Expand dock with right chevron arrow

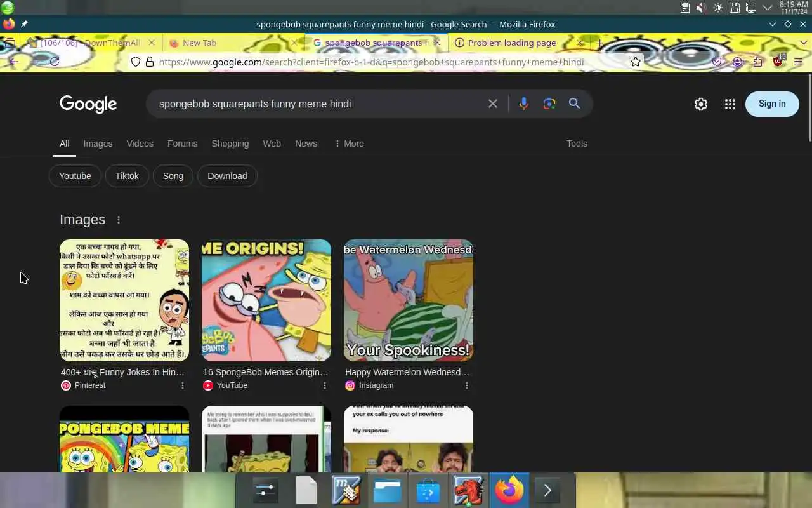click(547, 490)
